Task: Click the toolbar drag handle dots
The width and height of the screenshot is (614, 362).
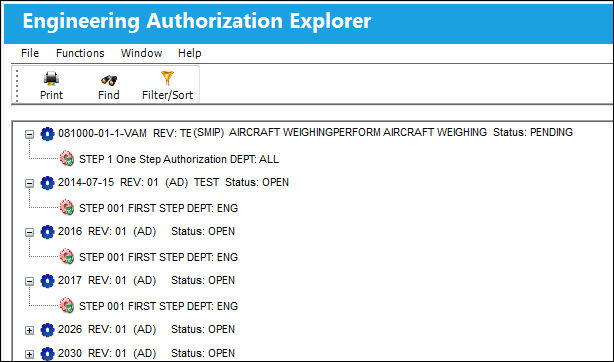Action: (x=17, y=85)
